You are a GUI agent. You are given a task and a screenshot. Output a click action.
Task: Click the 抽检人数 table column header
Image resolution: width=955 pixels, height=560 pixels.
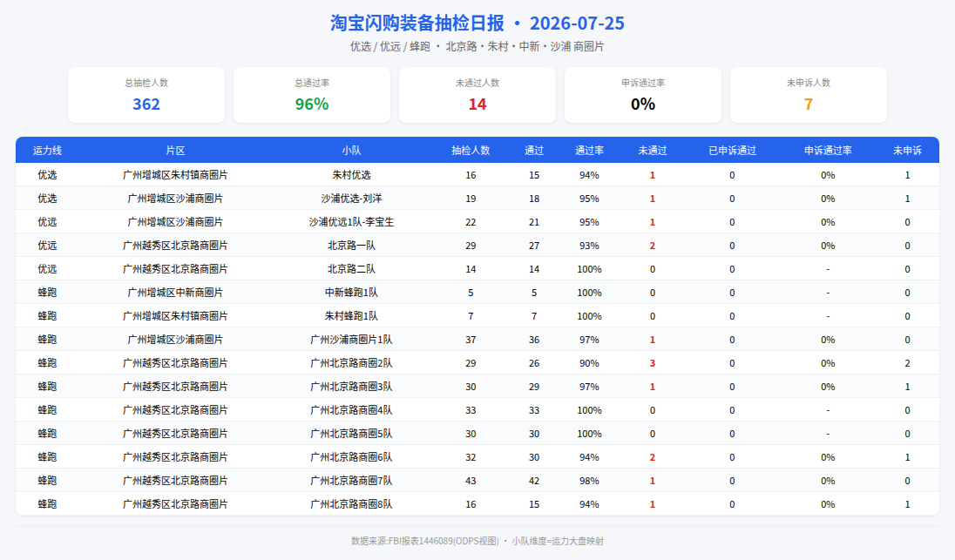click(x=471, y=151)
